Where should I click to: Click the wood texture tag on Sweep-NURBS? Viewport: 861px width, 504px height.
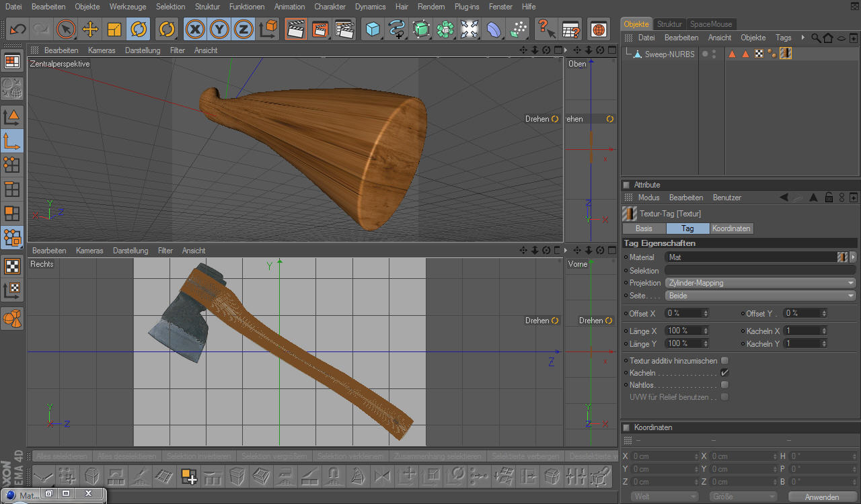click(x=785, y=54)
